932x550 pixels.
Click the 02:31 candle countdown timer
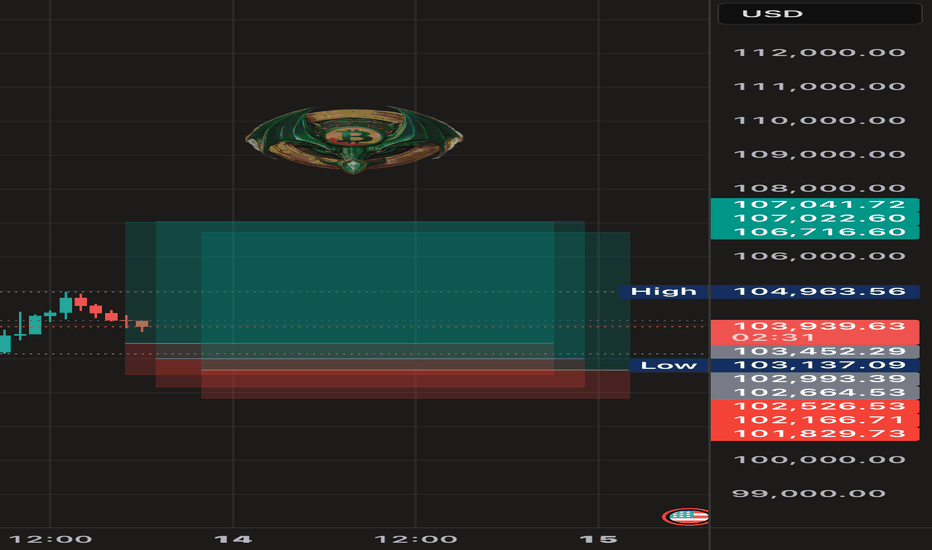[773, 338]
